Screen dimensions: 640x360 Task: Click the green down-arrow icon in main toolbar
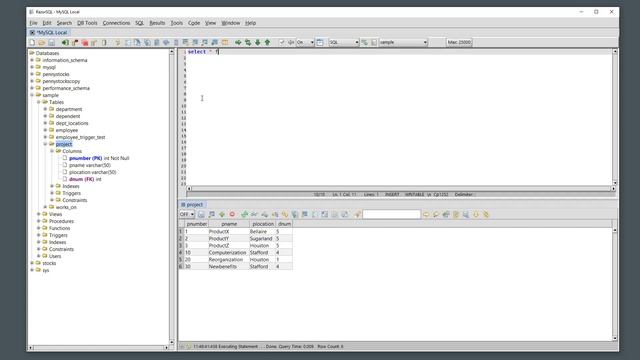pos(258,42)
